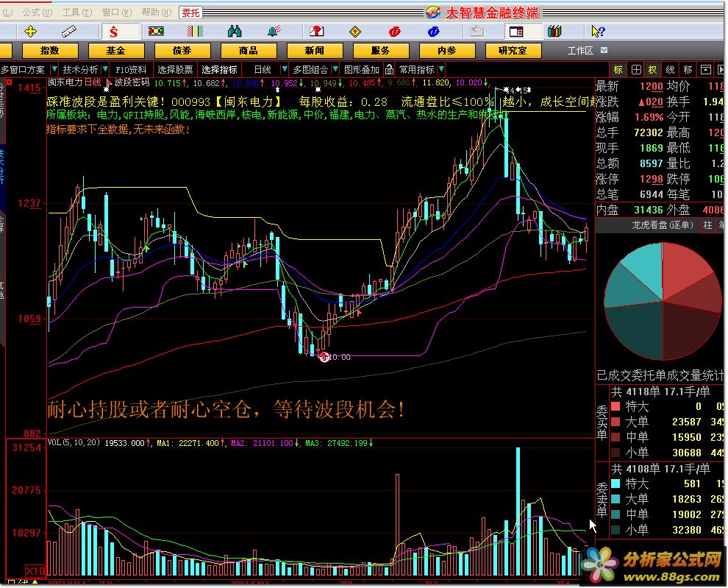The image size is (728, 588).
Task: Toggle the 权 rights-adjustment button
Action: coord(653,70)
